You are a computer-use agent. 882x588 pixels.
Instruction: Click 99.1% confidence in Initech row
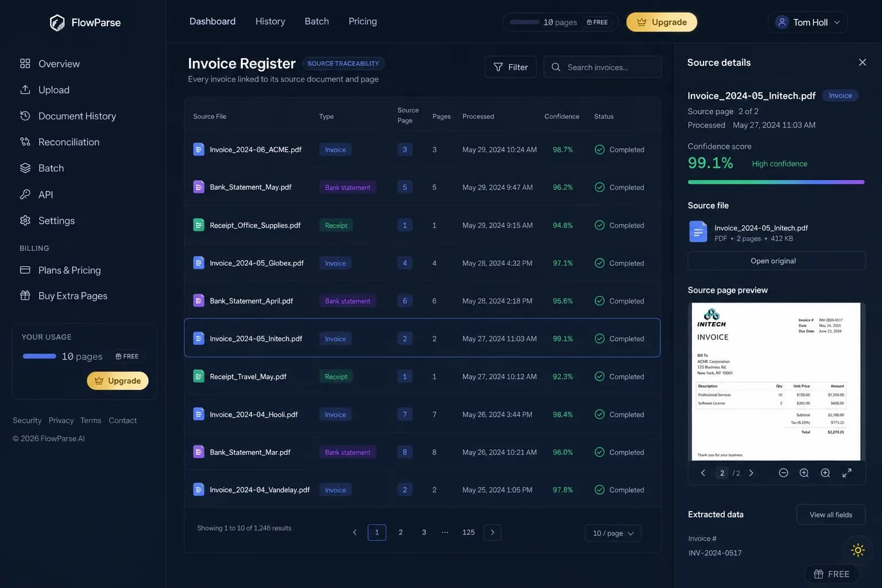tap(563, 339)
